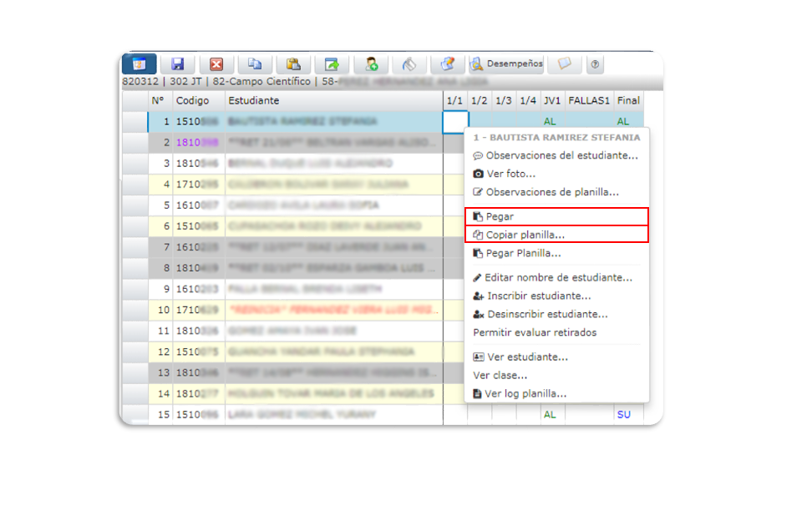Click the 1/1 column header
The height and width of the screenshot is (511, 812).
click(x=455, y=100)
